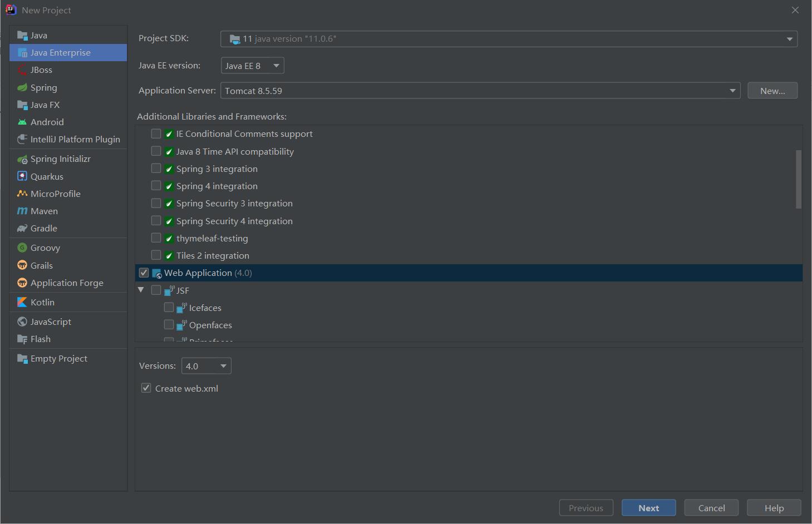The width and height of the screenshot is (812, 524).
Task: Select Java Enterprise project type
Action: 68,52
